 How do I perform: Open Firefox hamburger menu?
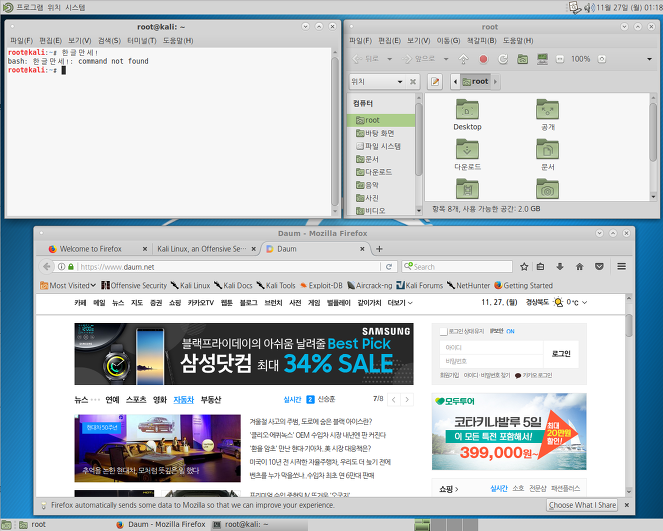pyautogui.click(x=622, y=266)
